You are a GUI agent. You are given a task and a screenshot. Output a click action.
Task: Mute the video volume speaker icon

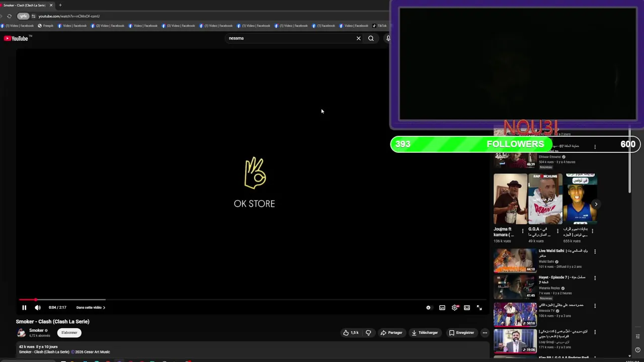pyautogui.click(x=38, y=308)
